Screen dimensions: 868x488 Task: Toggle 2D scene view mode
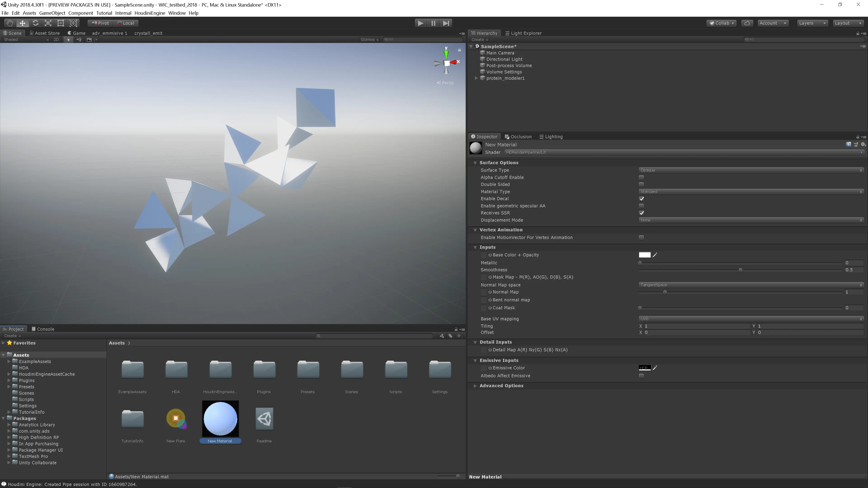(56, 39)
